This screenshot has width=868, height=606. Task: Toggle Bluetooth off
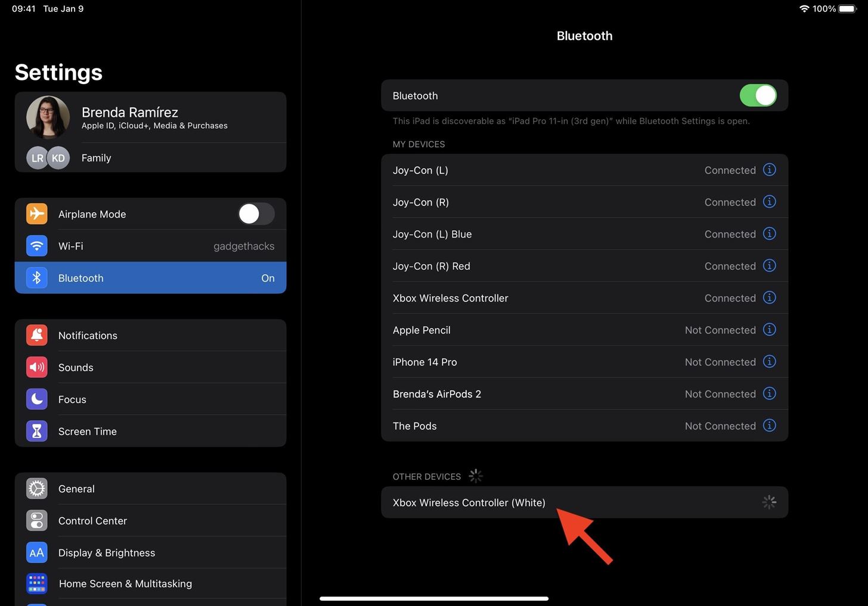(758, 95)
